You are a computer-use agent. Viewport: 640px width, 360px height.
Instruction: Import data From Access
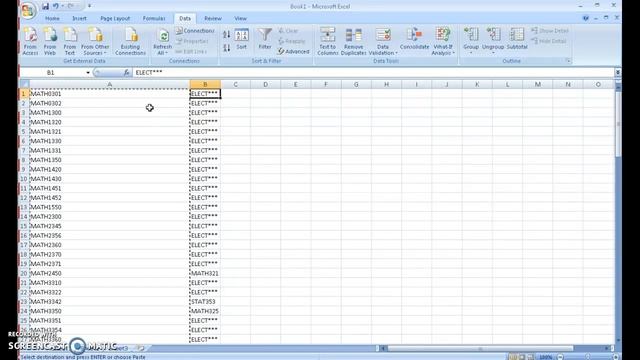30,41
